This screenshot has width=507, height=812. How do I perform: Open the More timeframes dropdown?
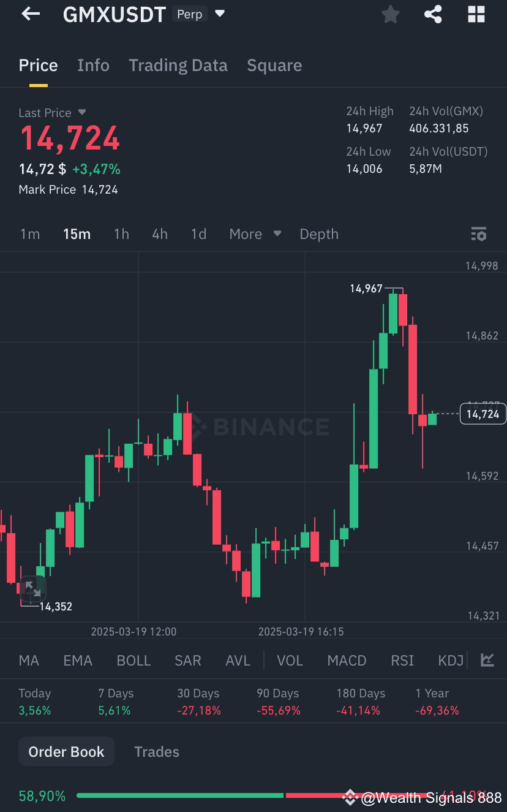255,233
